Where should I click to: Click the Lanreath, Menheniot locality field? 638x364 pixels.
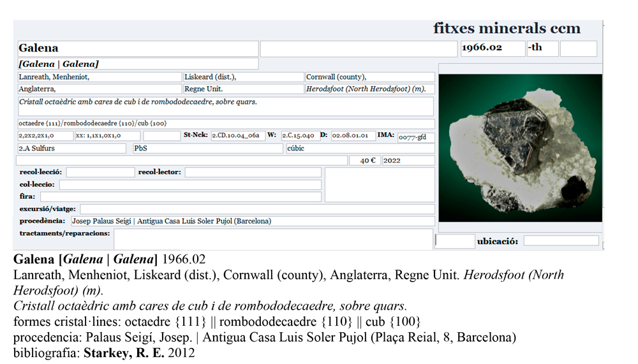(100, 77)
